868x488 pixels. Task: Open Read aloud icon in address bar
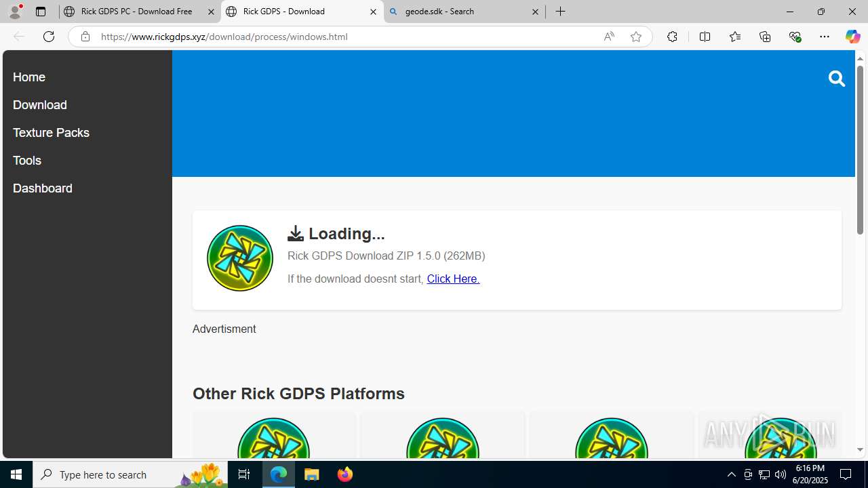point(609,37)
